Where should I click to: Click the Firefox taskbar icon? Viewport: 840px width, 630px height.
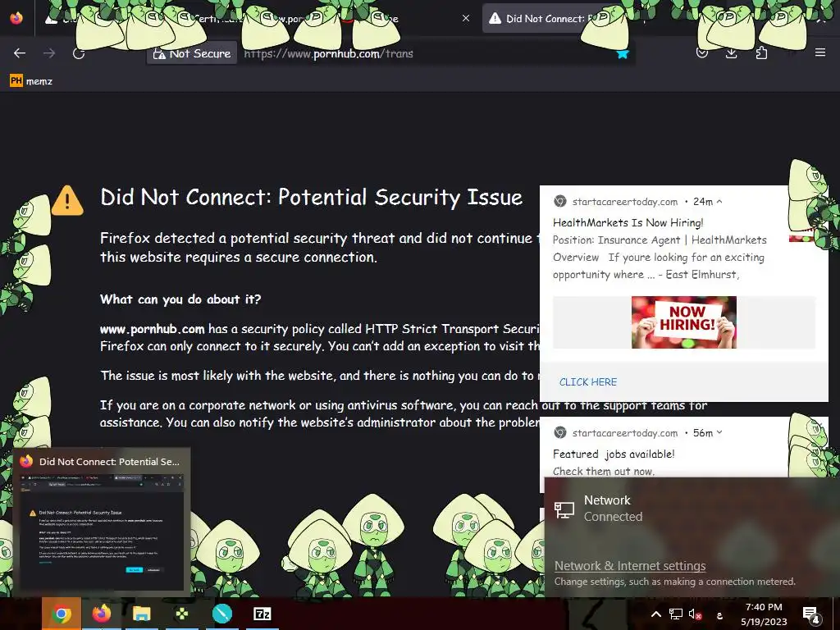coord(101,614)
